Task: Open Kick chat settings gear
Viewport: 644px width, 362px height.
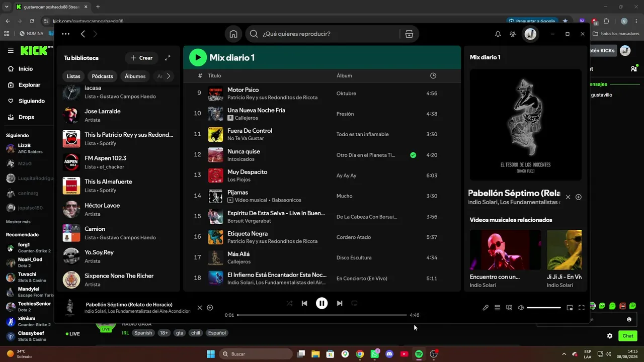Action: pos(610,336)
